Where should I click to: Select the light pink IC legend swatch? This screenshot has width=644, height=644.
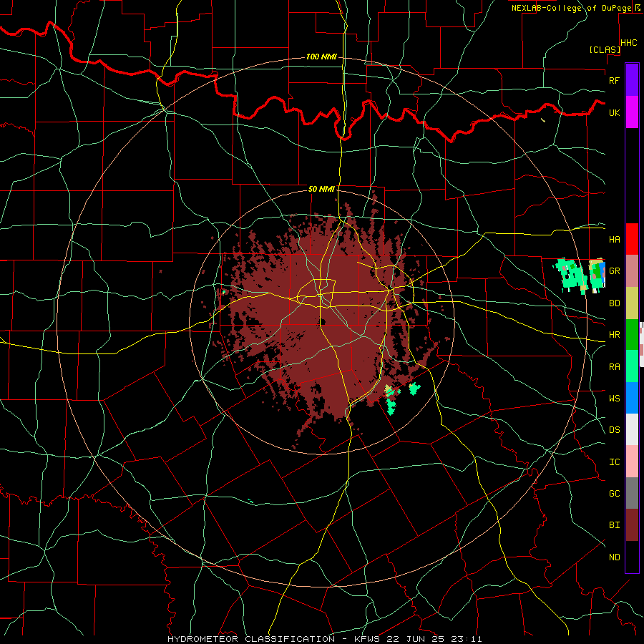point(632,462)
